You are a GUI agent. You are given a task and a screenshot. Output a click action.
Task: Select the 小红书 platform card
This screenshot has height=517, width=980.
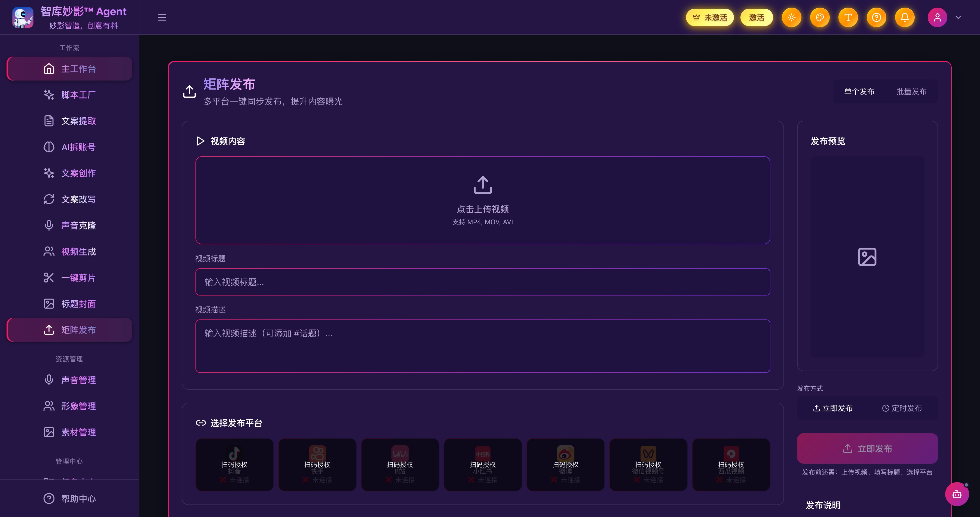(483, 464)
